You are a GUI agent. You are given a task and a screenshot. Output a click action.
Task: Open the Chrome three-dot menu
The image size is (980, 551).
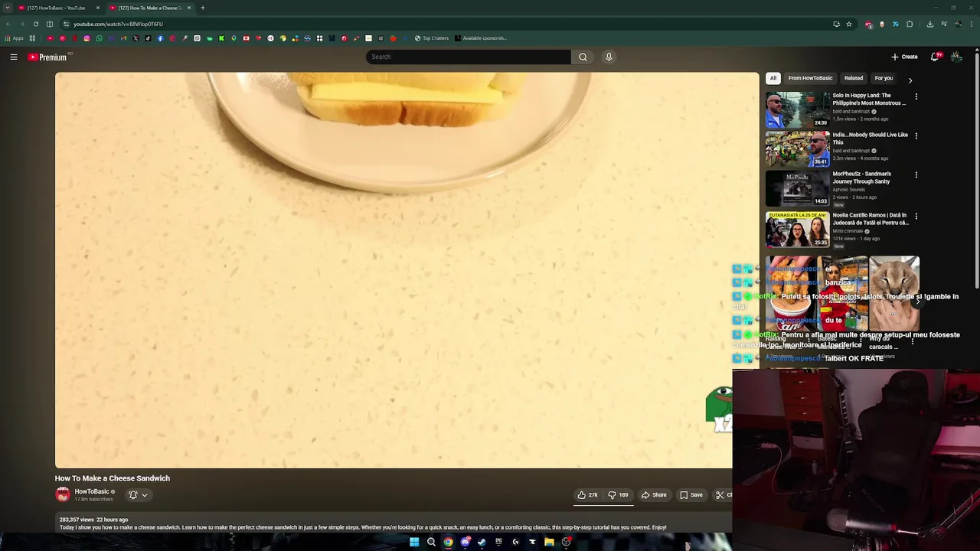coord(972,24)
